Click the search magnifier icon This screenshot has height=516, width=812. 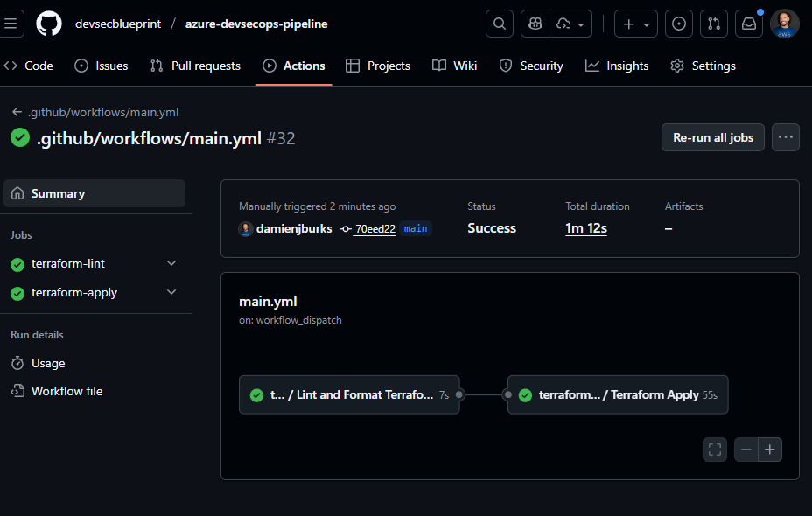pyautogui.click(x=500, y=24)
